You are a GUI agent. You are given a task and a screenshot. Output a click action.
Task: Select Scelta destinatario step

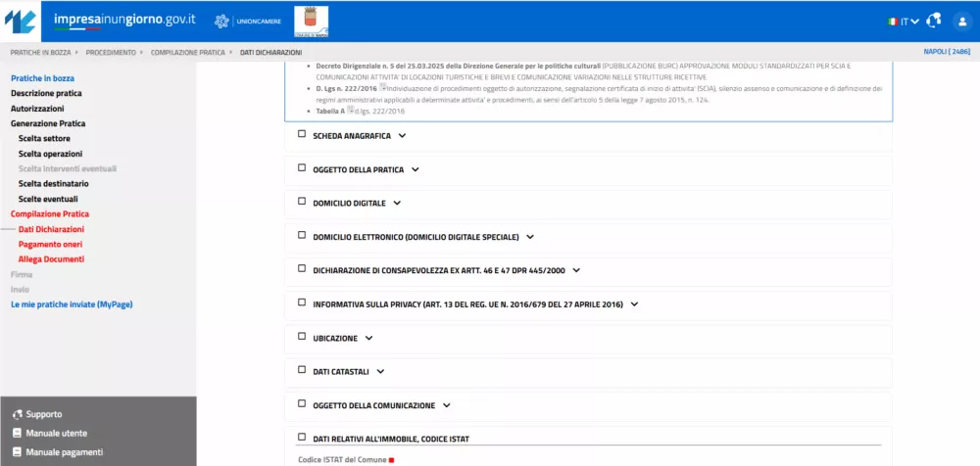point(54,184)
